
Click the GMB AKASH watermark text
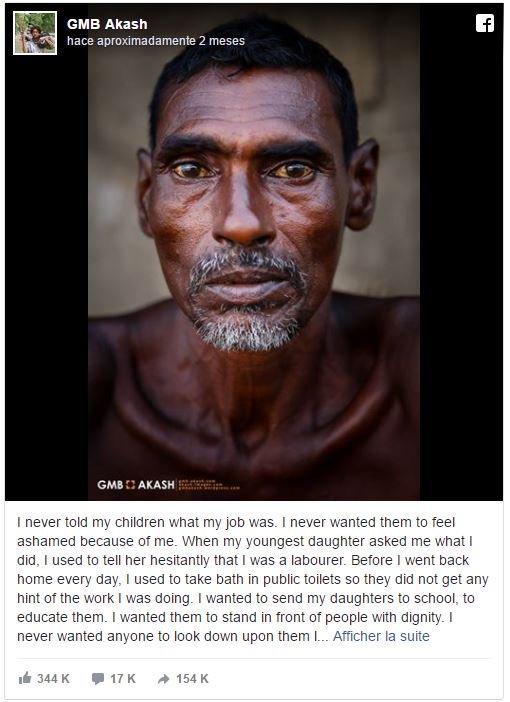tap(136, 485)
